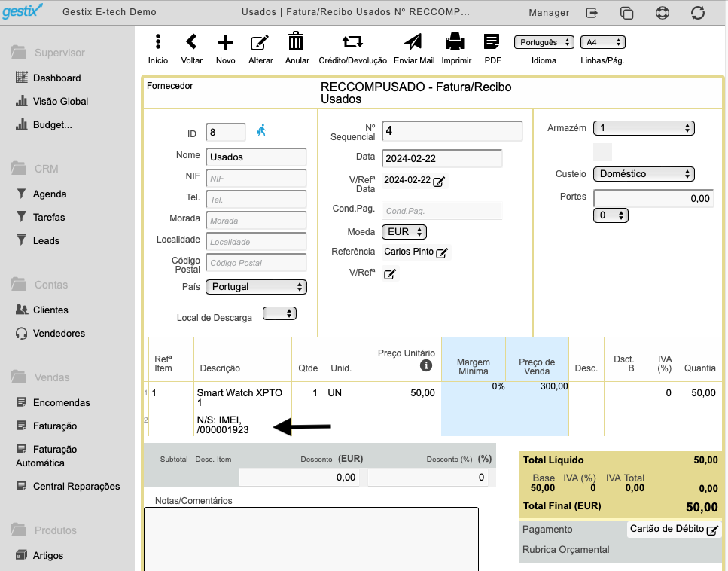Image resolution: width=728 pixels, height=571 pixels.
Task: Click Desconto (%) value field
Action: 428,477
